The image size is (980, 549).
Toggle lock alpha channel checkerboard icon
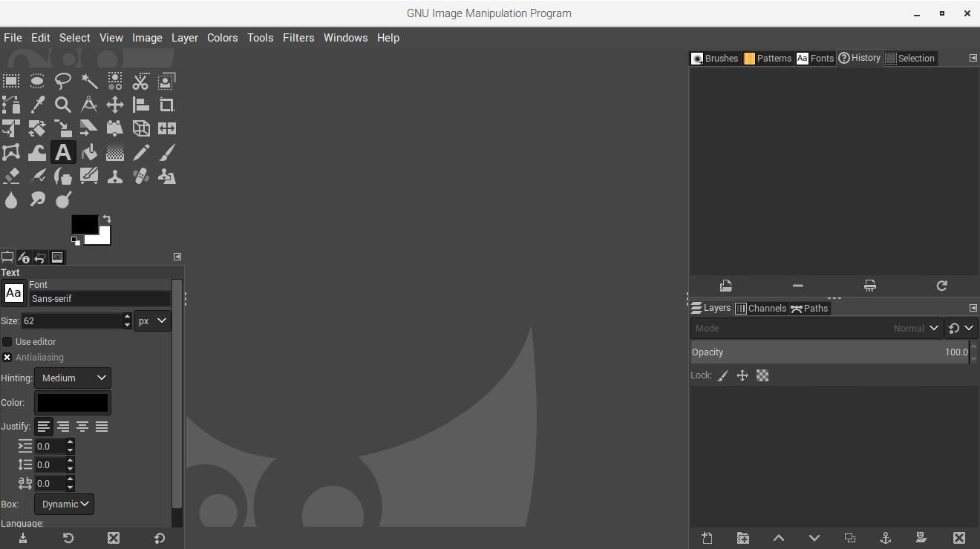(x=762, y=375)
